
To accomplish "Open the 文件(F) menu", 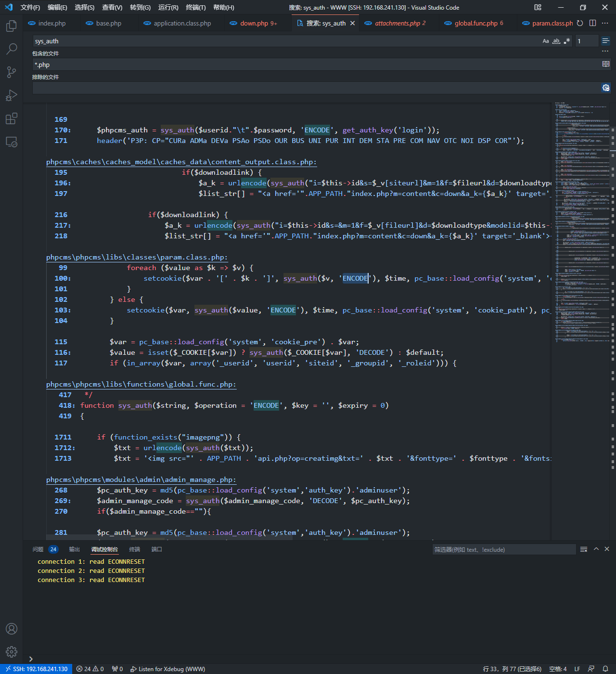I will (30, 7).
